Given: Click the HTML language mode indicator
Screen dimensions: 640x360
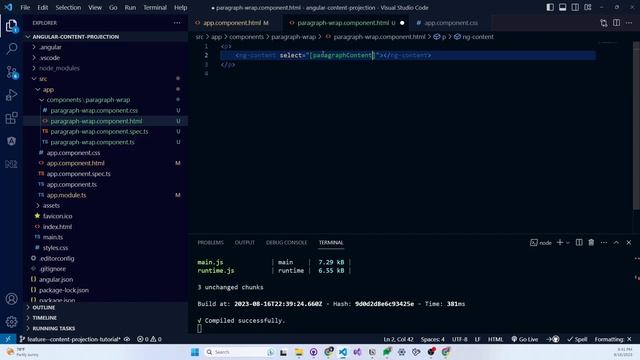Looking at the screenshot, I should 496,339.
